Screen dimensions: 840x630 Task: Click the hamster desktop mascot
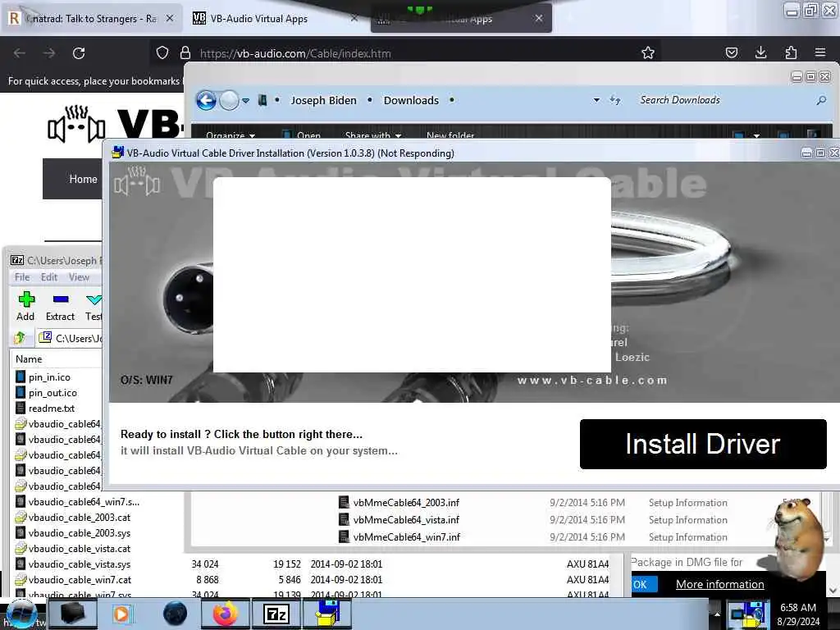pyautogui.click(x=798, y=538)
